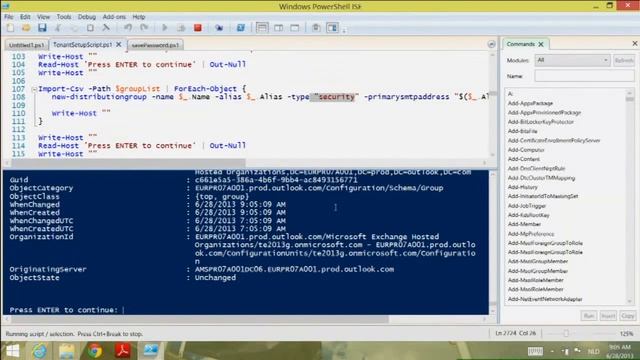Image resolution: width=640 pixels, height=360 pixels.
Task: Open the toolbar overflow options arrow
Action: point(344,29)
